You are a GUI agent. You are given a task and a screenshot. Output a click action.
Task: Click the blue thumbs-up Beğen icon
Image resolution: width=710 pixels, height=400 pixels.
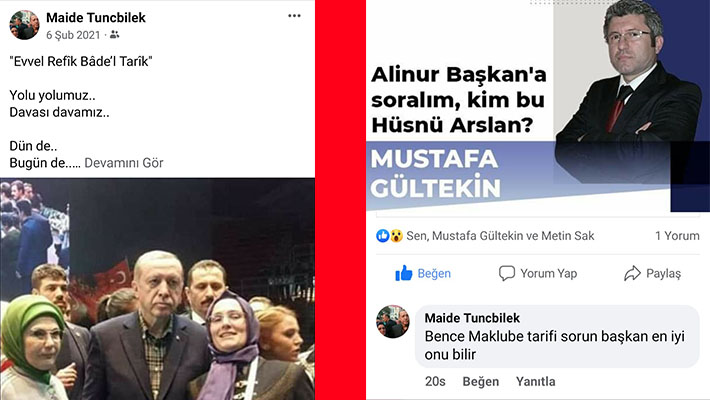click(x=403, y=273)
